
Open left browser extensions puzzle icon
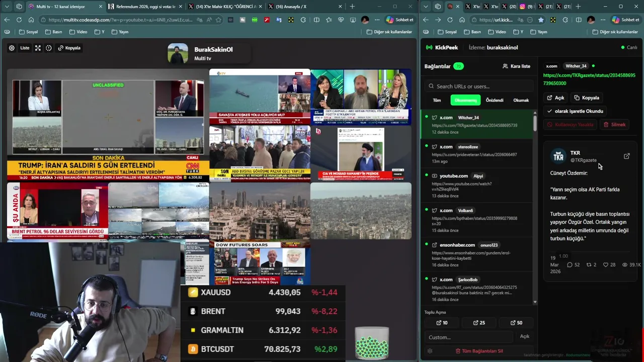pos(304,20)
